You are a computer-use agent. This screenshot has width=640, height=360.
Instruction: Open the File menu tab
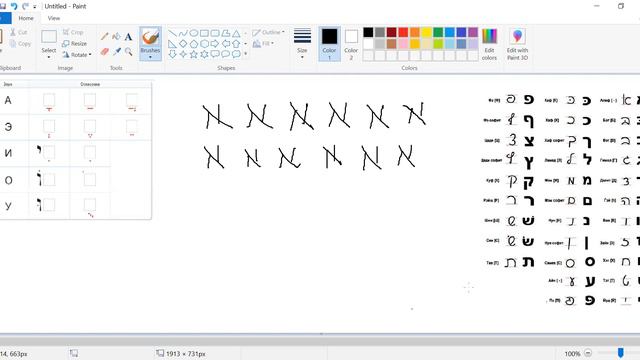5,18
